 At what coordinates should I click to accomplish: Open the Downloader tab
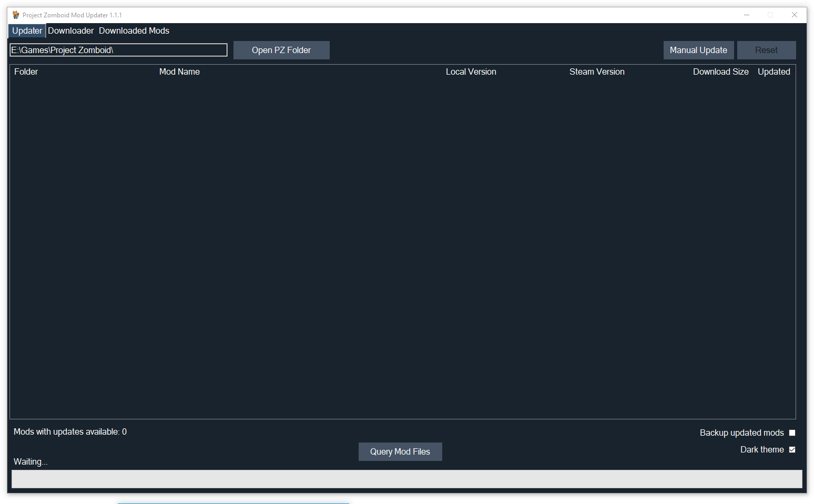coord(70,30)
